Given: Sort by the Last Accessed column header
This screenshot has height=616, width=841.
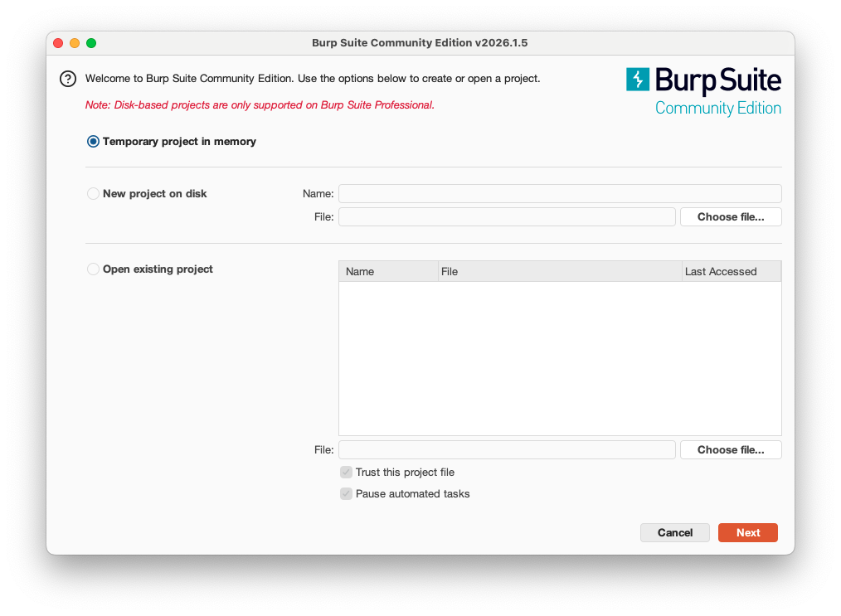Looking at the screenshot, I should coord(730,272).
